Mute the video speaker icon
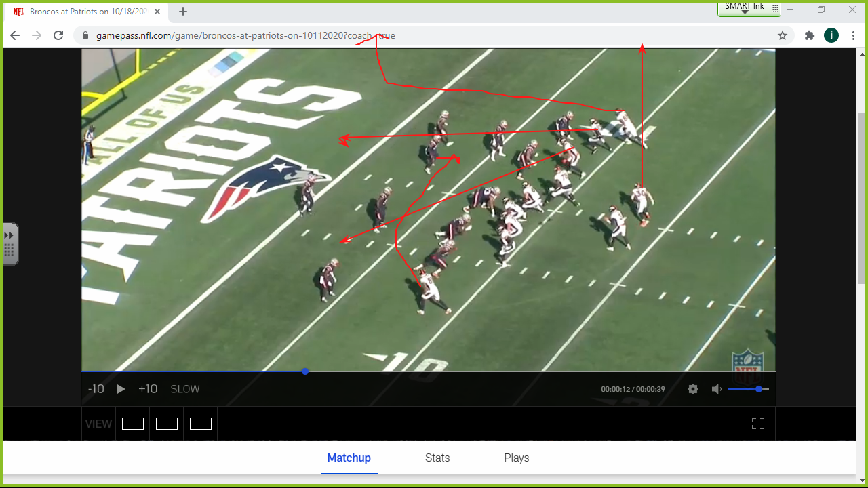Screen dimensions: 868x488 tap(716, 389)
